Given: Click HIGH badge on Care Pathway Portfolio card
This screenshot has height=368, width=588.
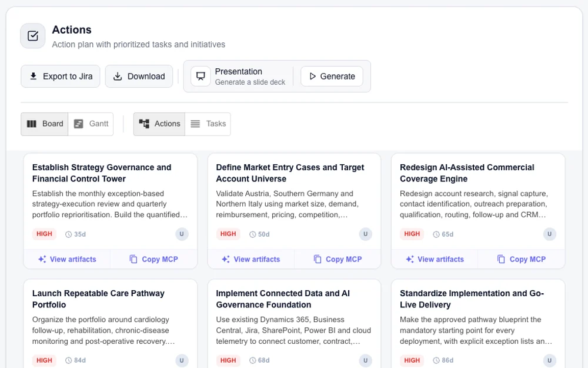Looking at the screenshot, I should coord(44,360).
